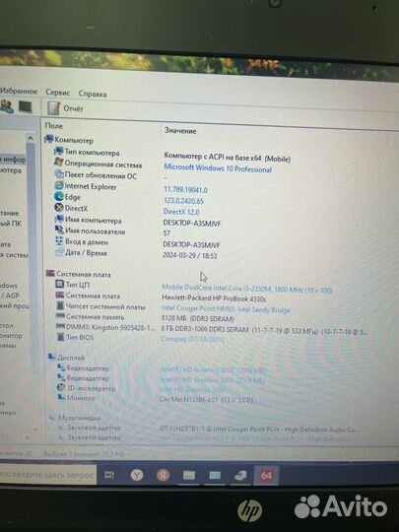Select the Системная плата group icon
The width and height of the screenshot is (399, 532).
click(x=50, y=273)
